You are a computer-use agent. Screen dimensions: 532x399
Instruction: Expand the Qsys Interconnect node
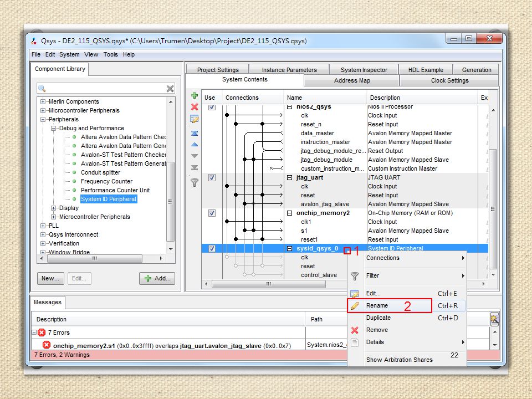[43, 234]
